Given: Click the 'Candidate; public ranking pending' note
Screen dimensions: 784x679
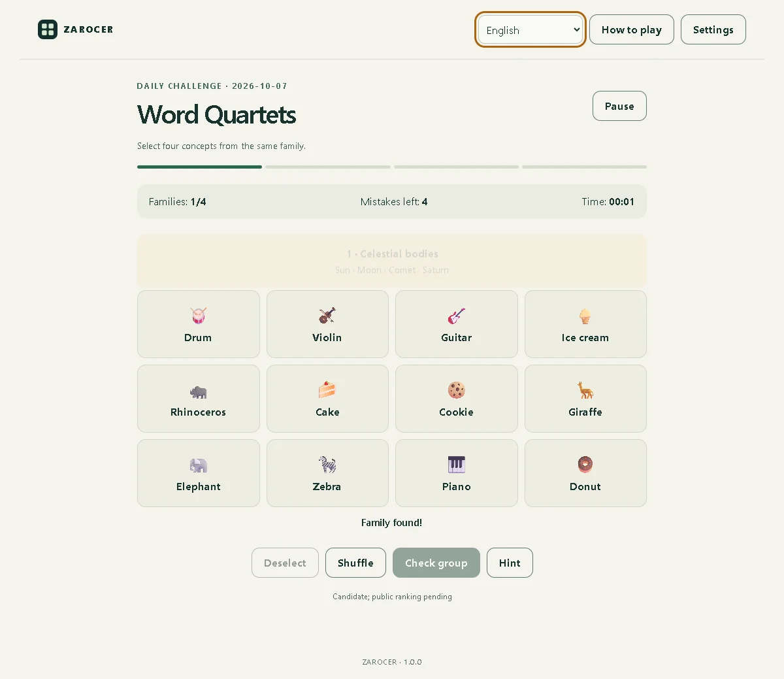Looking at the screenshot, I should point(392,597).
